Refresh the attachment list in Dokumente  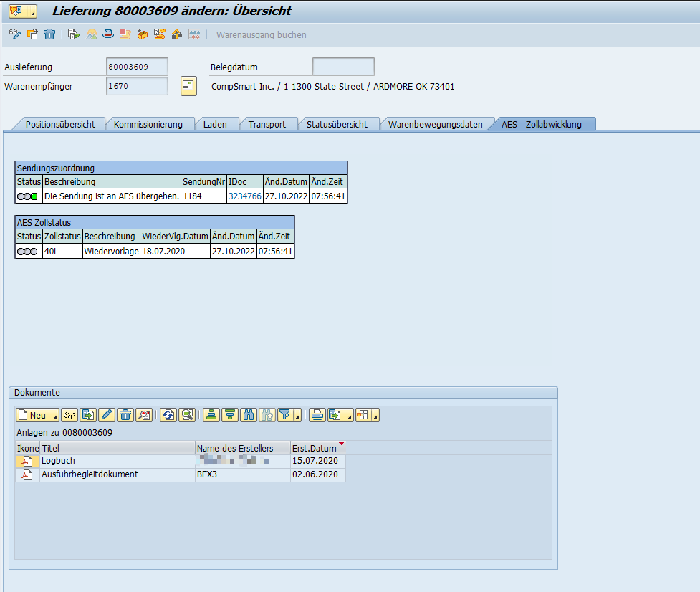(x=168, y=415)
